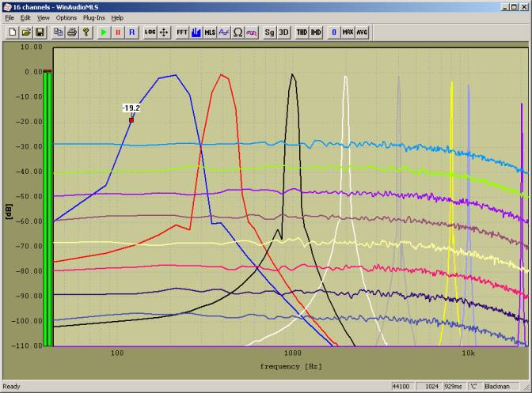Image resolution: width=532 pixels, height=393 pixels.
Task: Pause measurement with the red pause button
Action: coord(118,32)
